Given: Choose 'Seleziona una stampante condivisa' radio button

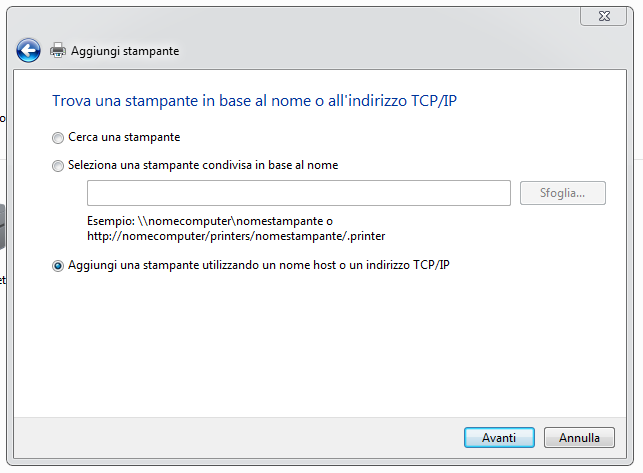Looking at the screenshot, I should (x=58, y=166).
